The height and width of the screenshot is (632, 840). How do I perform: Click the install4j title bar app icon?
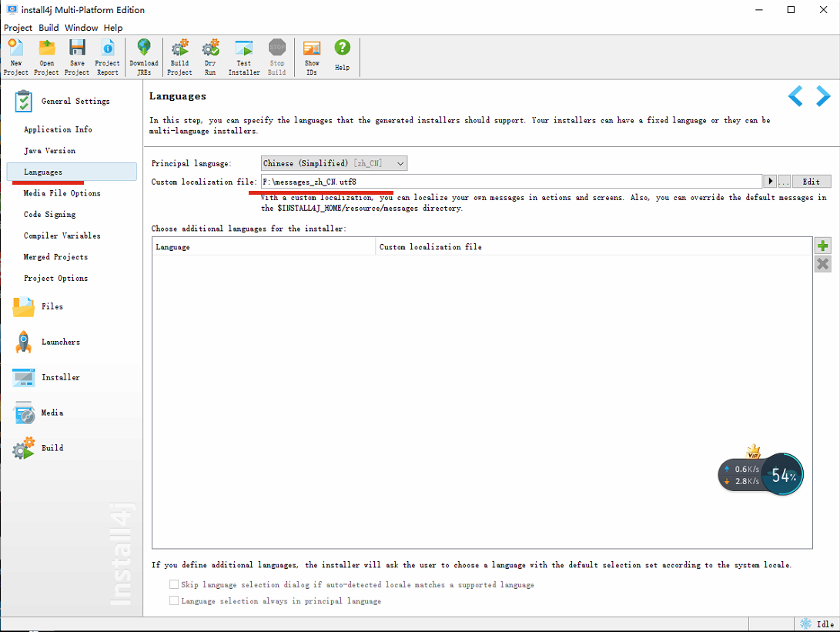pyautogui.click(x=12, y=10)
